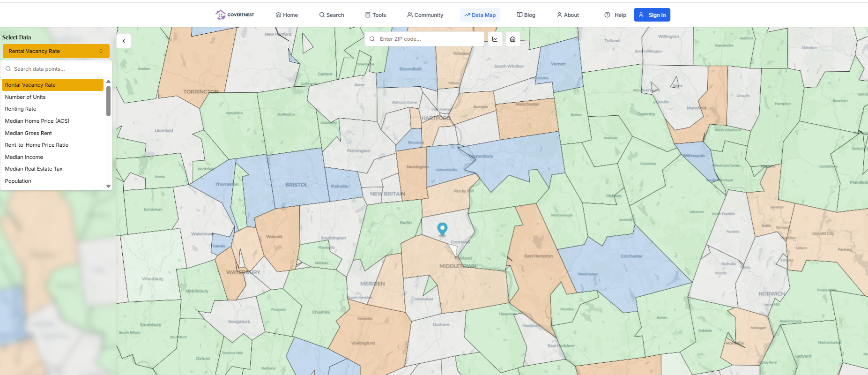Select the Woodbury region on the map

(153, 279)
